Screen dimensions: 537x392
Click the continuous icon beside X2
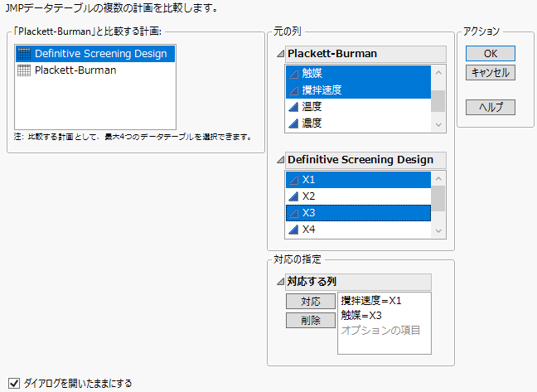[x=293, y=196]
